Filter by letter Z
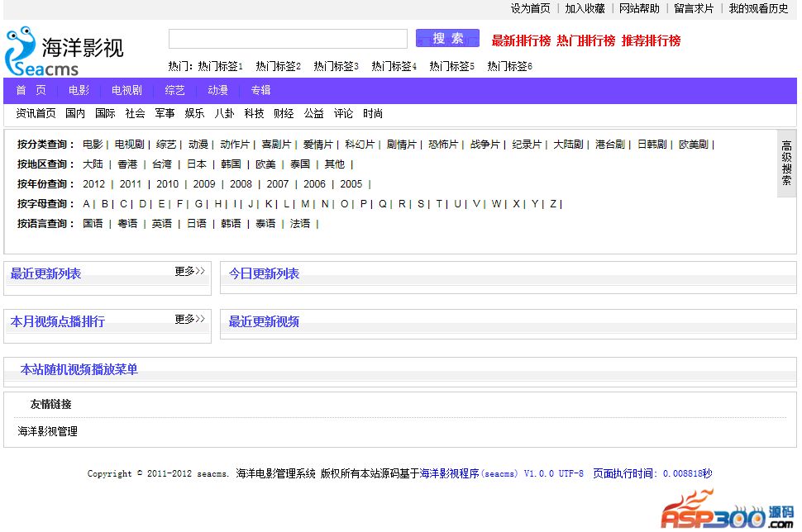This screenshot has width=802, height=532. pos(553,204)
